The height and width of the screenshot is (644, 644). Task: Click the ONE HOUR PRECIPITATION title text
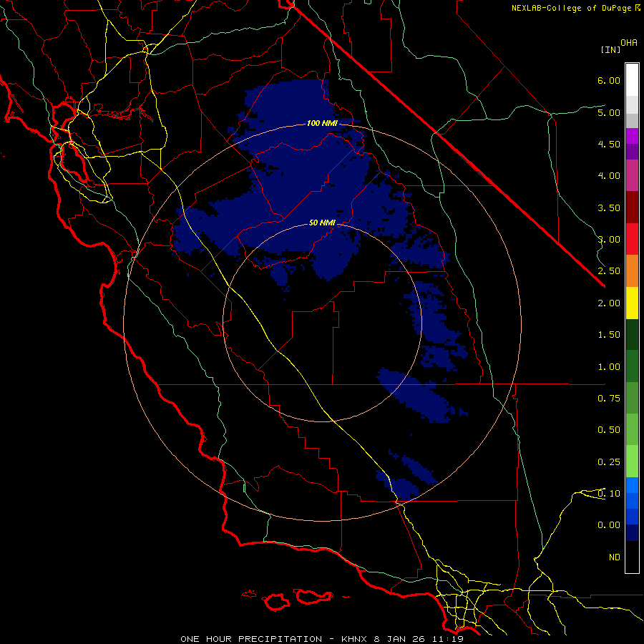pyautogui.click(x=251, y=639)
